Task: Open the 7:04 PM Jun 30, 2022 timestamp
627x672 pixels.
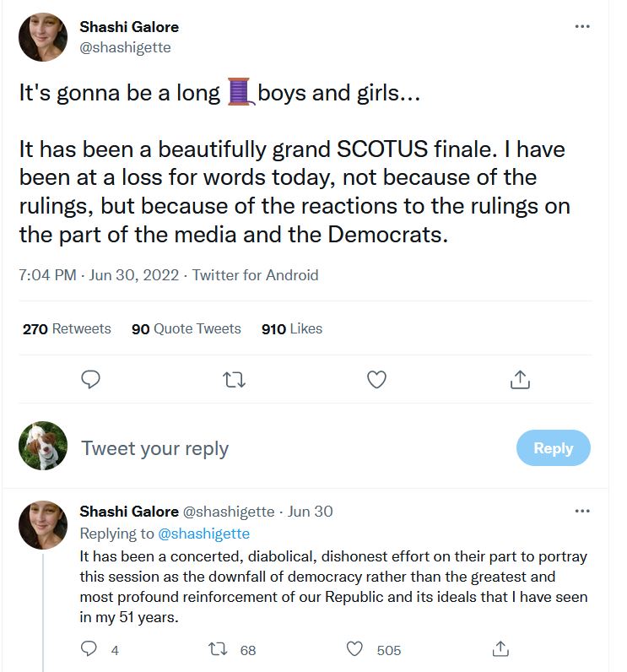Action: click(x=101, y=275)
